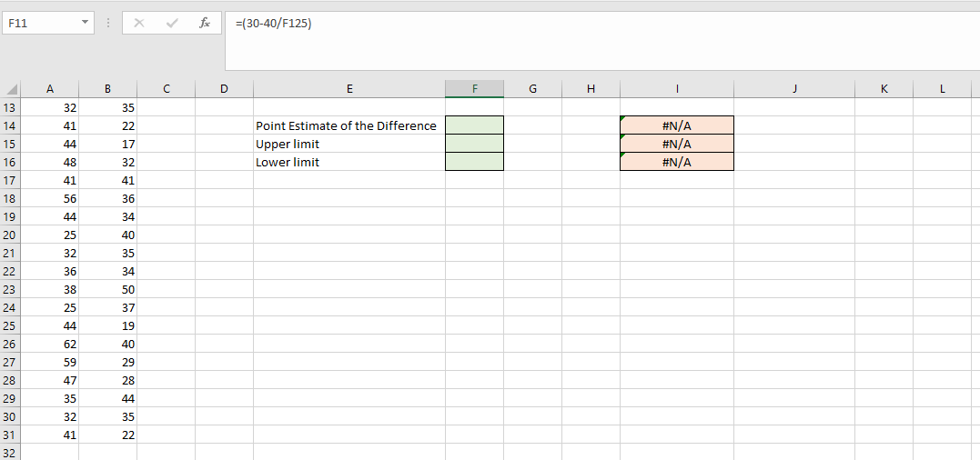
Task: Select green cell F15 for upper limit
Action: click(474, 144)
